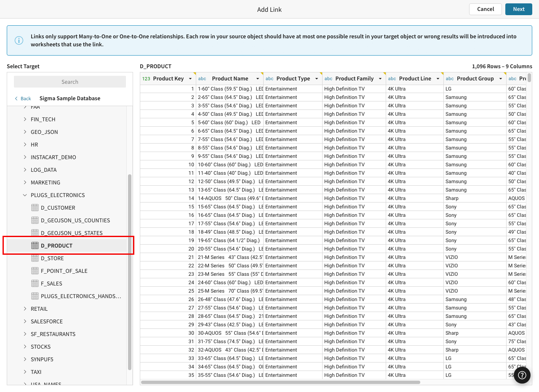Click the number type icon on Product Key
The height and width of the screenshot is (392, 539).
[x=146, y=79]
